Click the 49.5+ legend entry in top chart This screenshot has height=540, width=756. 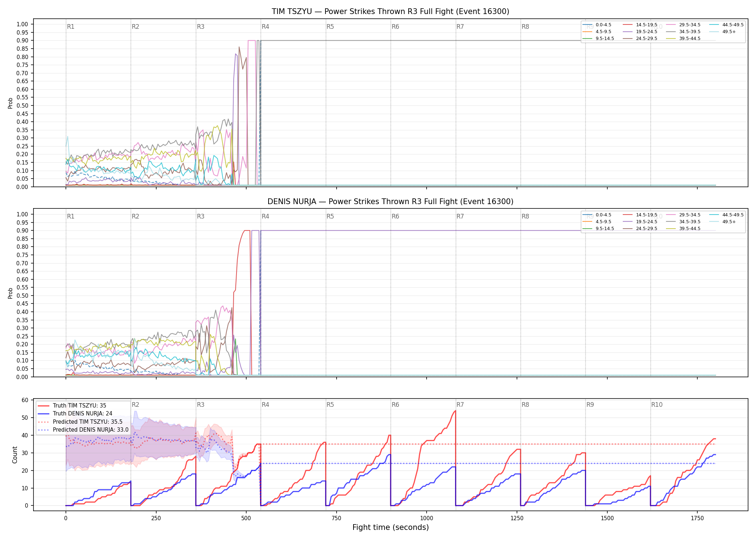pos(723,32)
